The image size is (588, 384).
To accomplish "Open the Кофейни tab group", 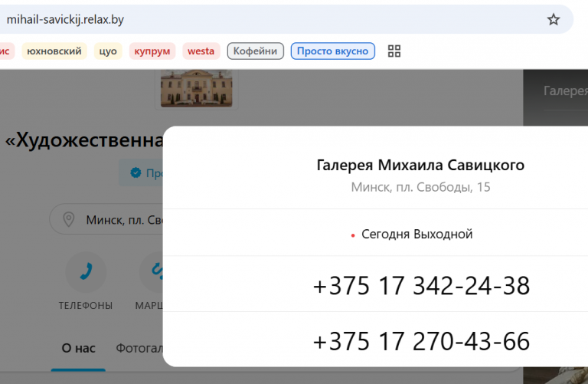I will pos(256,51).
